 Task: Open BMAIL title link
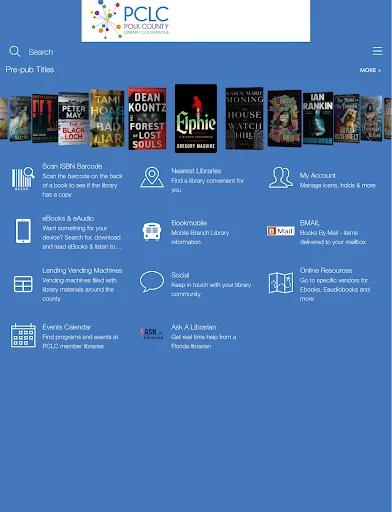(x=309, y=223)
